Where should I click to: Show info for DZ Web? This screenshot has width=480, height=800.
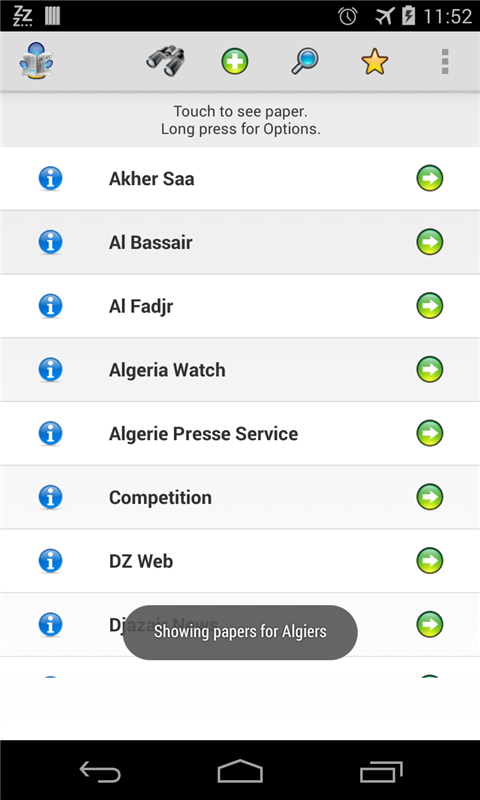point(50,561)
